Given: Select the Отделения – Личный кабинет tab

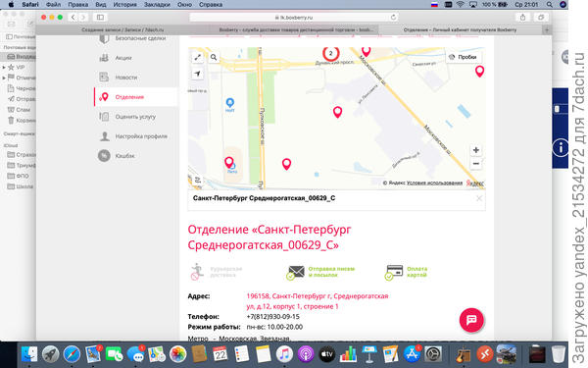Looking at the screenshot, I should [460, 29].
